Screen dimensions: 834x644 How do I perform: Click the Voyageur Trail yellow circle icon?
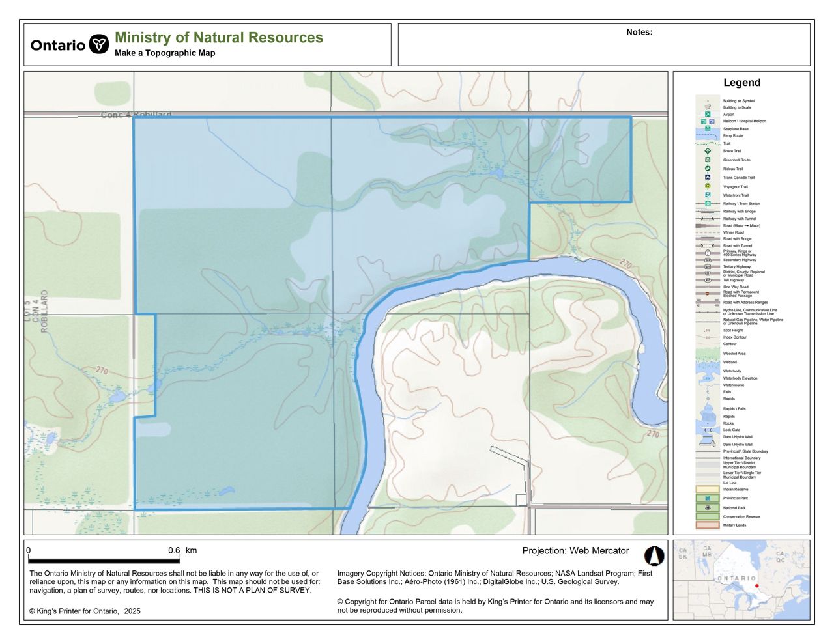(x=708, y=186)
